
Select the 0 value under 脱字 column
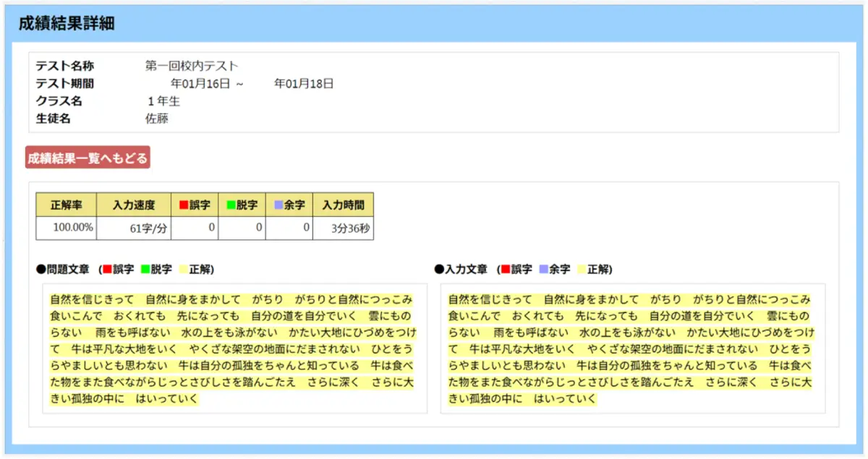point(259,228)
